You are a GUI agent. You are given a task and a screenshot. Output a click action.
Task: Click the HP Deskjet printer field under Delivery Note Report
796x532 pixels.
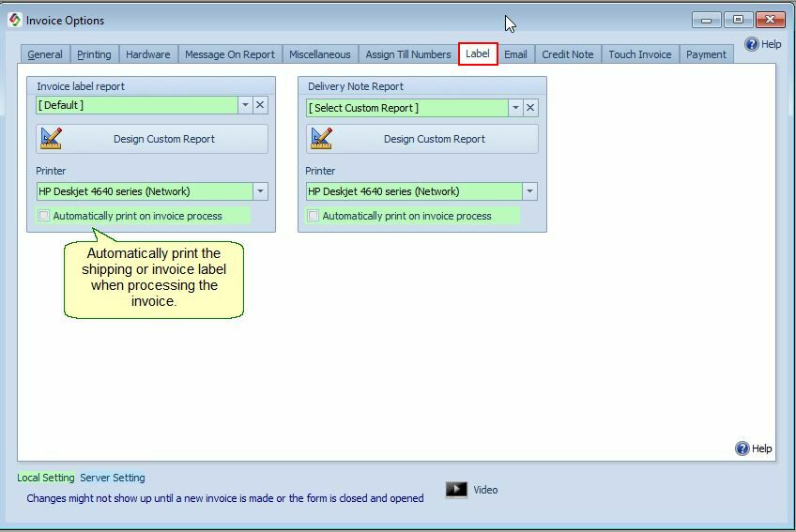[414, 191]
